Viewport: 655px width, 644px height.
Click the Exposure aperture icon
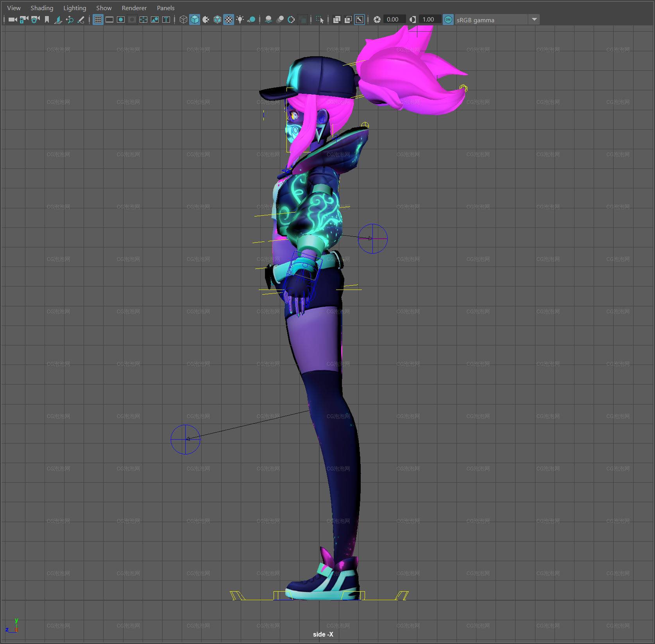(377, 20)
